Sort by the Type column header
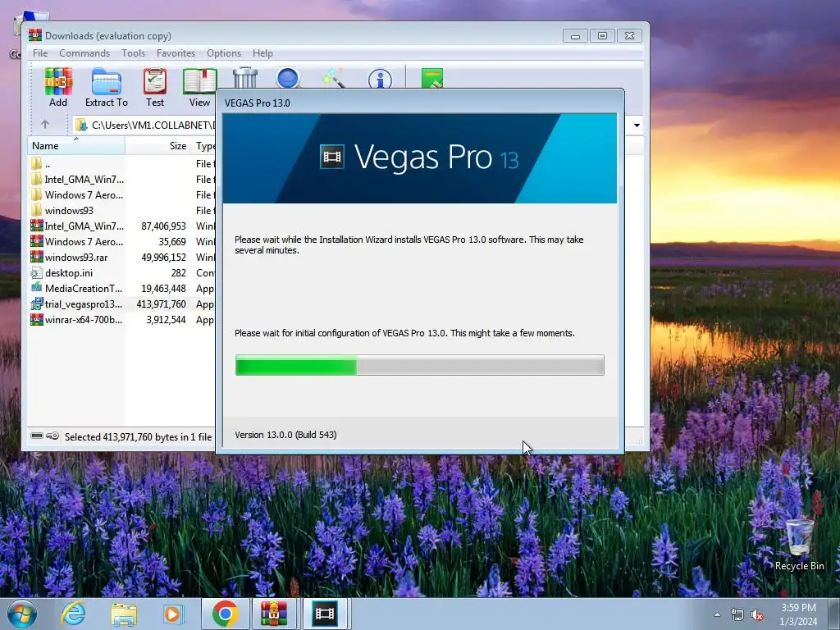The width and height of the screenshot is (840, 630). point(204,146)
